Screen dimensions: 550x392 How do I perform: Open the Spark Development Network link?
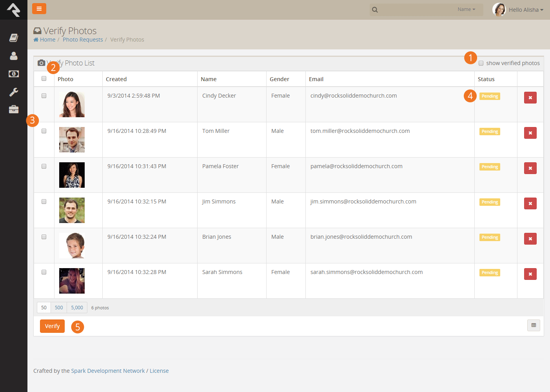tap(108, 371)
